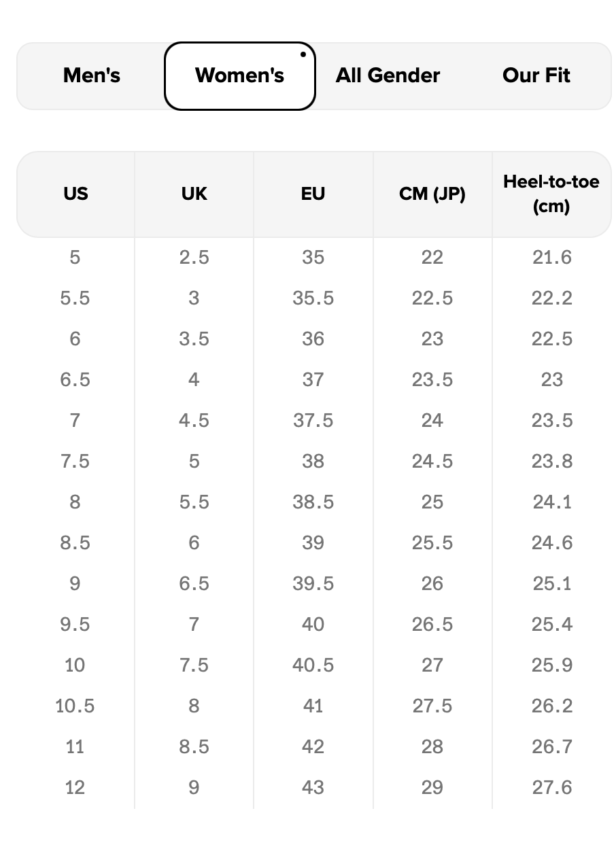Click EU size 37.5 cell
This screenshot has height=847, width=616.
[313, 421]
